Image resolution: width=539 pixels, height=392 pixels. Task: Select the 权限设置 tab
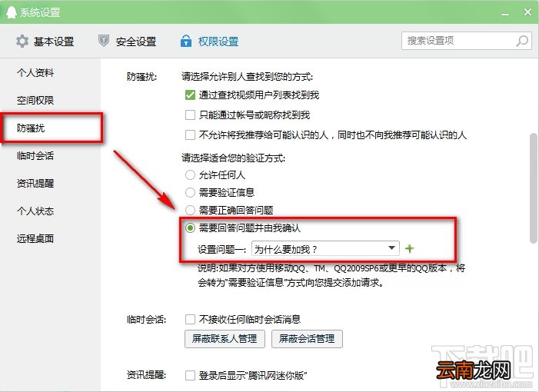point(209,42)
